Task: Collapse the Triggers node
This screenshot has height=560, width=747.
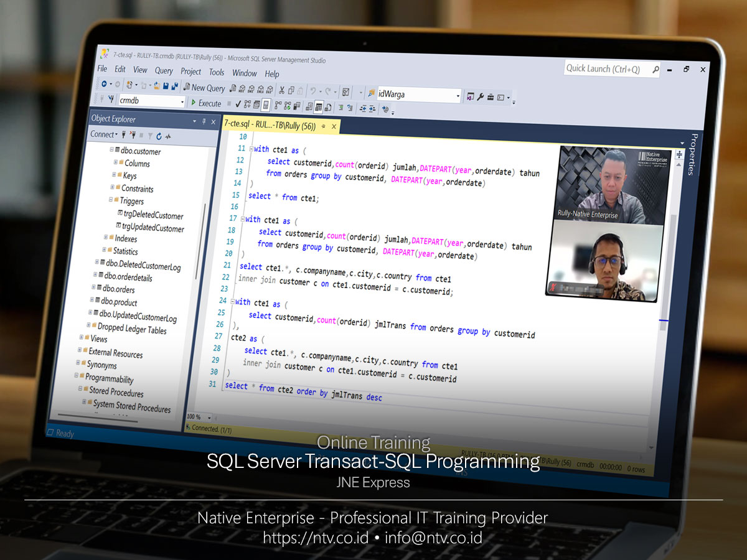Action: [x=111, y=199]
